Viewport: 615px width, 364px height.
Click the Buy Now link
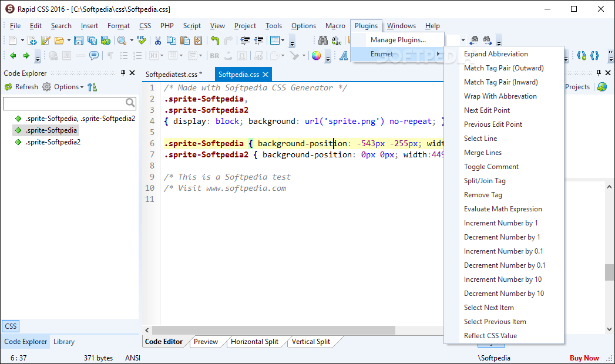(584, 358)
